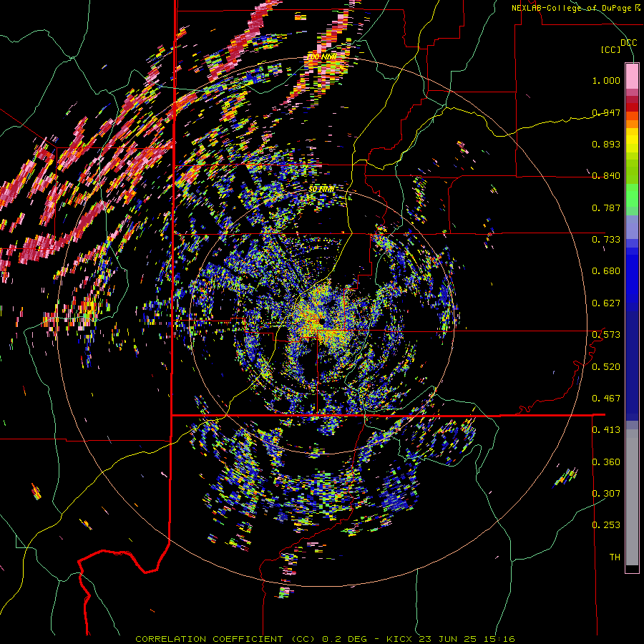
Task: Click the 0.253 scale value
Action: tap(606, 525)
